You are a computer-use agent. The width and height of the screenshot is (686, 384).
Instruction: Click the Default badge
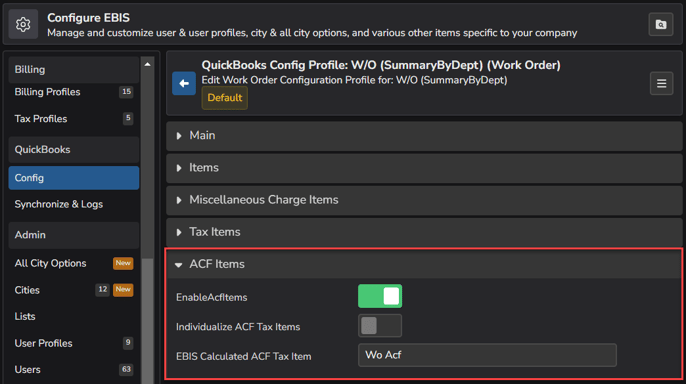pos(224,98)
